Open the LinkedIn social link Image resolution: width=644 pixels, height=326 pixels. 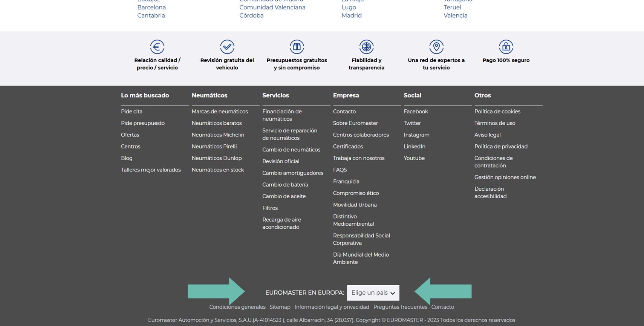coord(415,147)
